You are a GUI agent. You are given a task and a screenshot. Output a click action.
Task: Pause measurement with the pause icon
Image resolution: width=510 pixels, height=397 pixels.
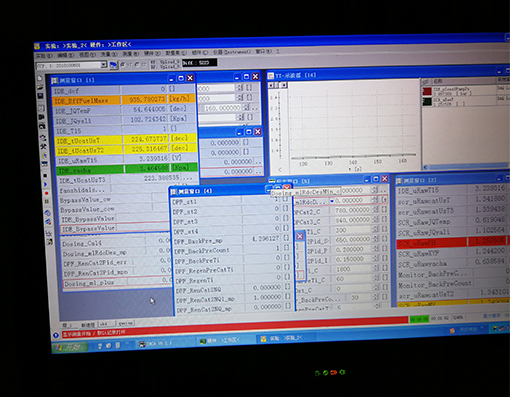pyautogui.click(x=47, y=202)
